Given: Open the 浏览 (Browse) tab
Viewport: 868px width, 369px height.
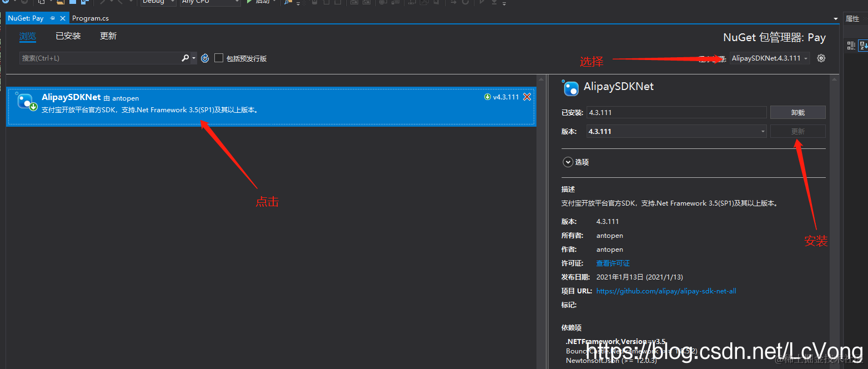Looking at the screenshot, I should point(27,36).
